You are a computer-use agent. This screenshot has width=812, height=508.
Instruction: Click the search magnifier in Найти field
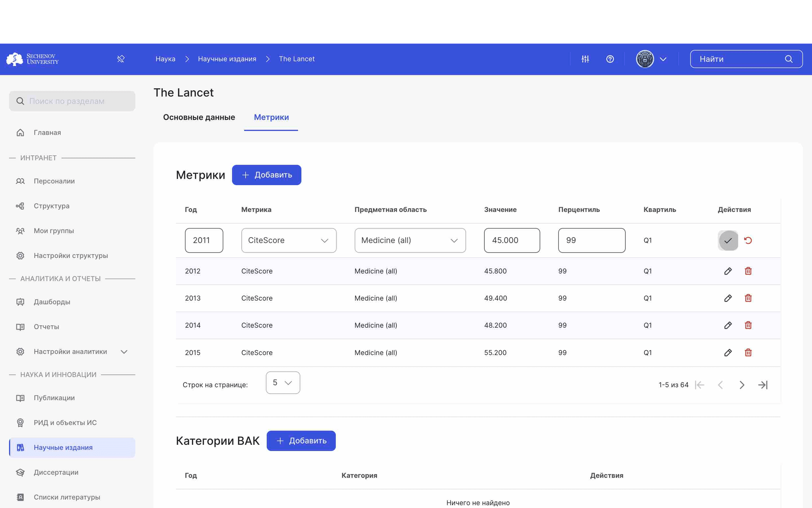click(789, 59)
